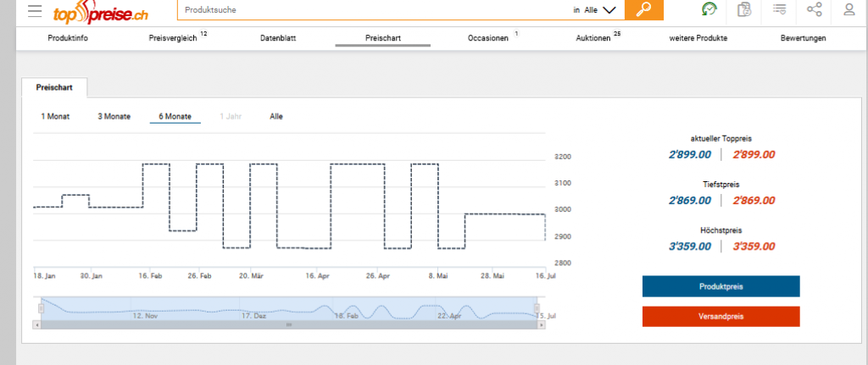868x365 pixels.
Task: Click the share icon
Action: pos(815,10)
